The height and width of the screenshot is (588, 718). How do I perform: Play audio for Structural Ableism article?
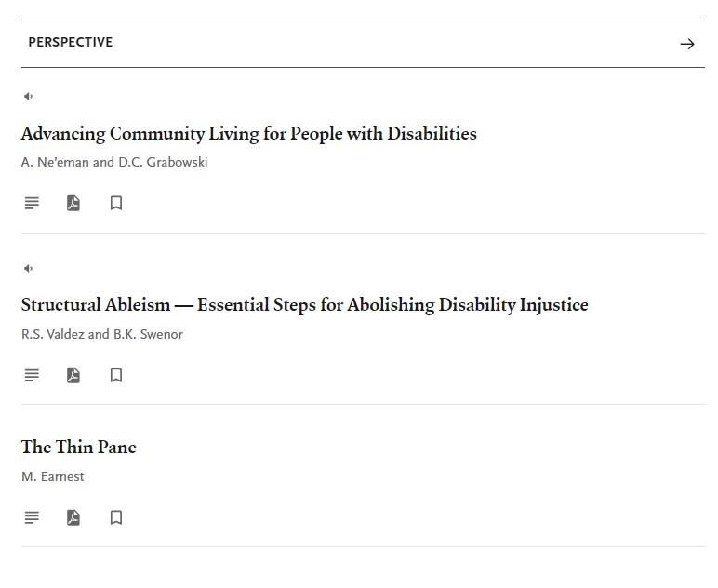29,268
